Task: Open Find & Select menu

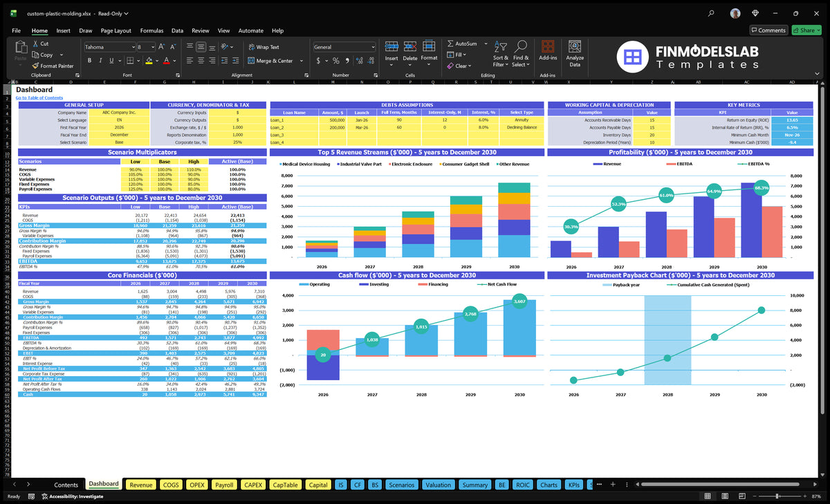Action: 521,53
